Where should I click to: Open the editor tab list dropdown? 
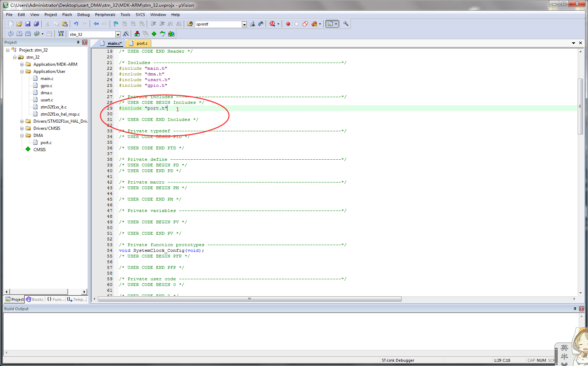[x=573, y=43]
